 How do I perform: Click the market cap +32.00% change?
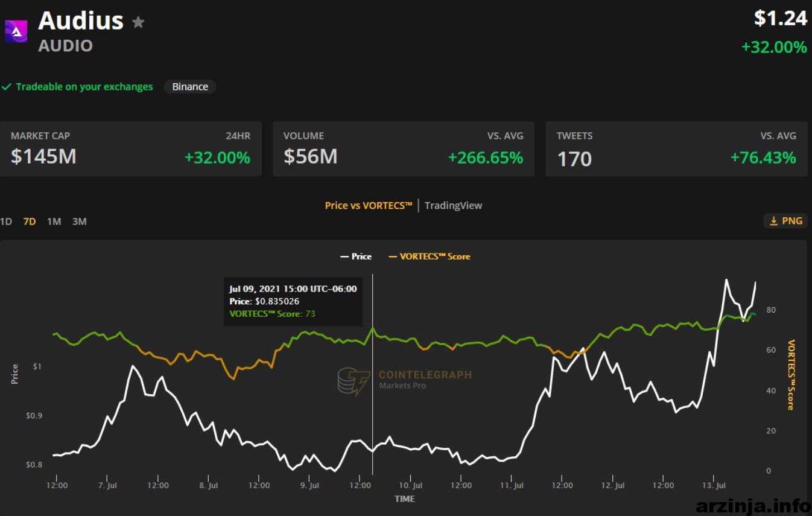pyautogui.click(x=217, y=158)
